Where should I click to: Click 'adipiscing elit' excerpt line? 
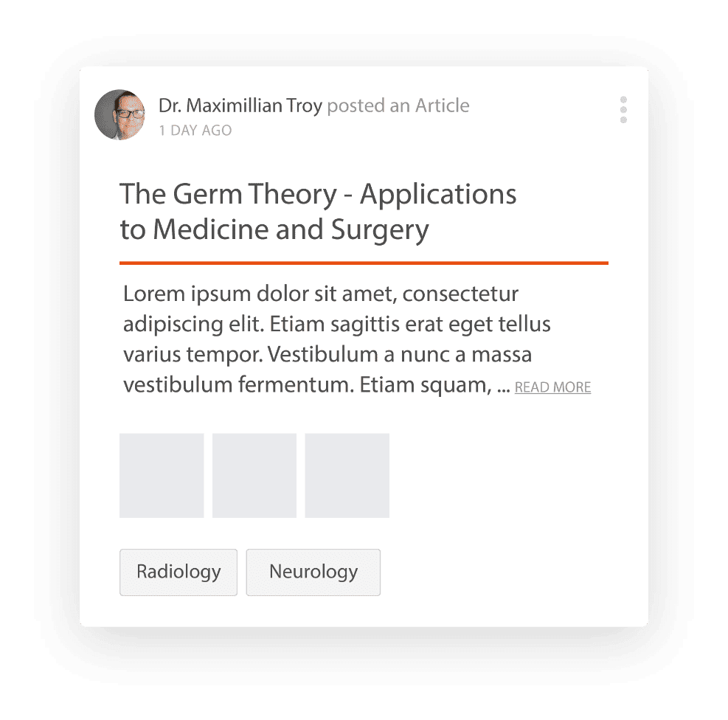pos(336,325)
